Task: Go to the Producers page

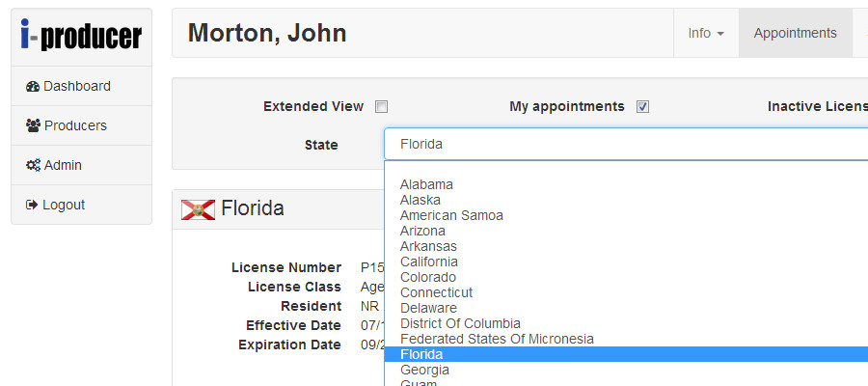Action: pos(75,125)
